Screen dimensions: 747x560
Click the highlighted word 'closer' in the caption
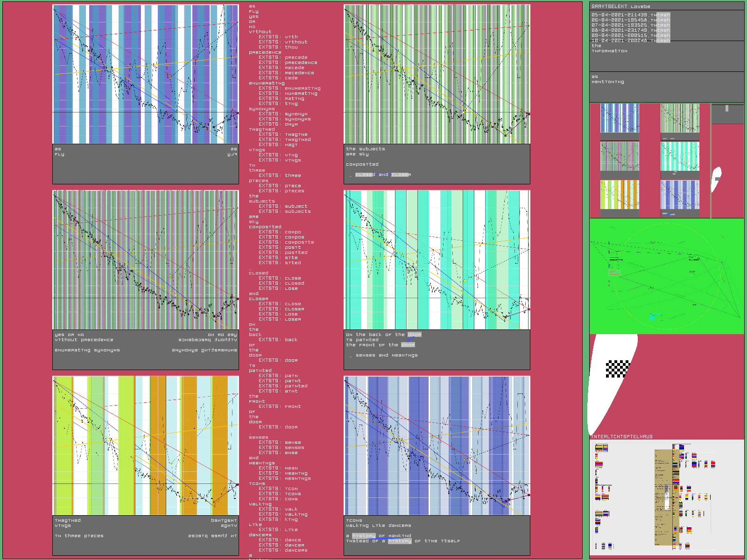pos(401,175)
